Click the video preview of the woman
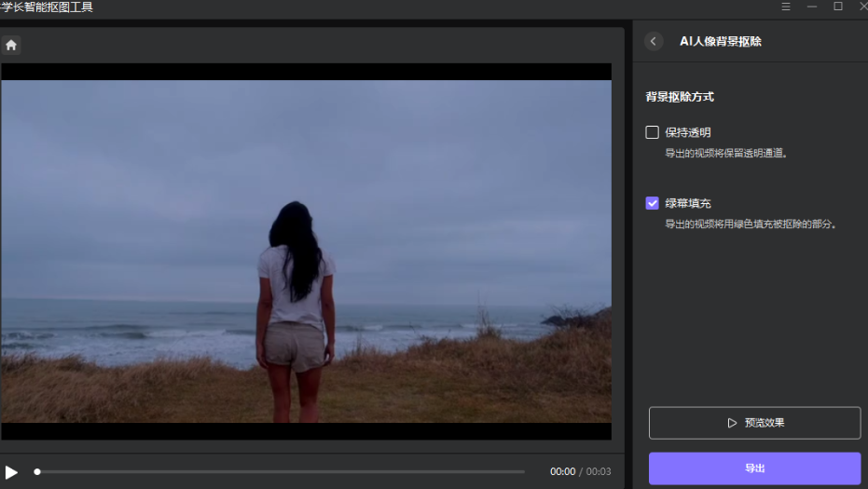 tap(306, 251)
